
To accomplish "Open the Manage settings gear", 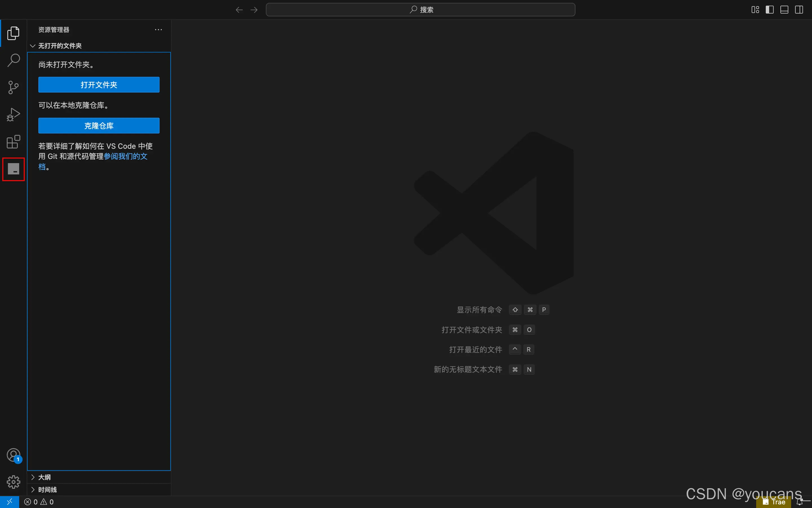I will [x=14, y=482].
